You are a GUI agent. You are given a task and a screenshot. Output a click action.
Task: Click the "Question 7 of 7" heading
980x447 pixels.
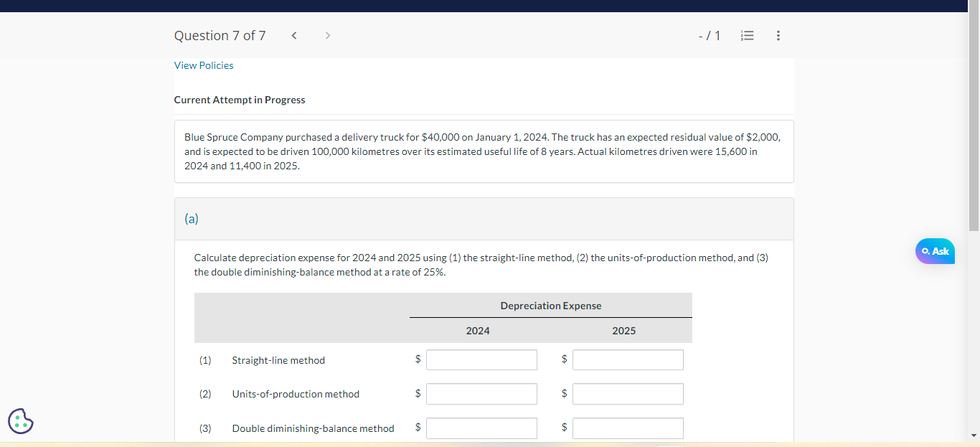tap(220, 35)
